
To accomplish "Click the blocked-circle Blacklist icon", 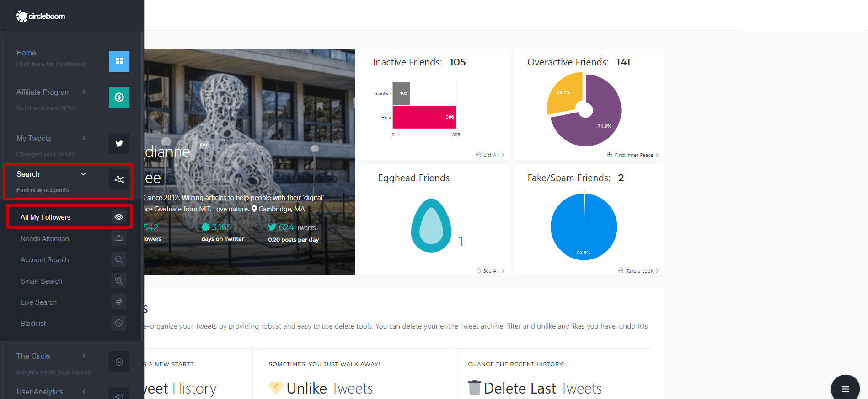I will (118, 323).
